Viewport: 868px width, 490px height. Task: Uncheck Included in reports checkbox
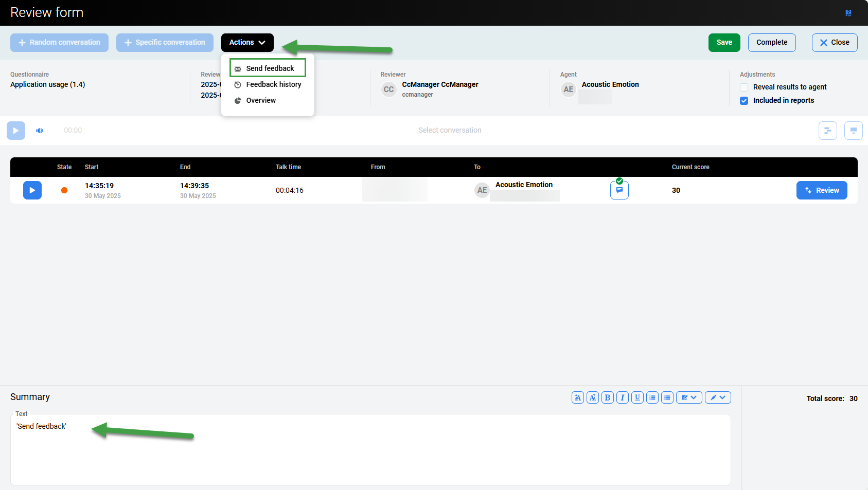click(x=744, y=101)
